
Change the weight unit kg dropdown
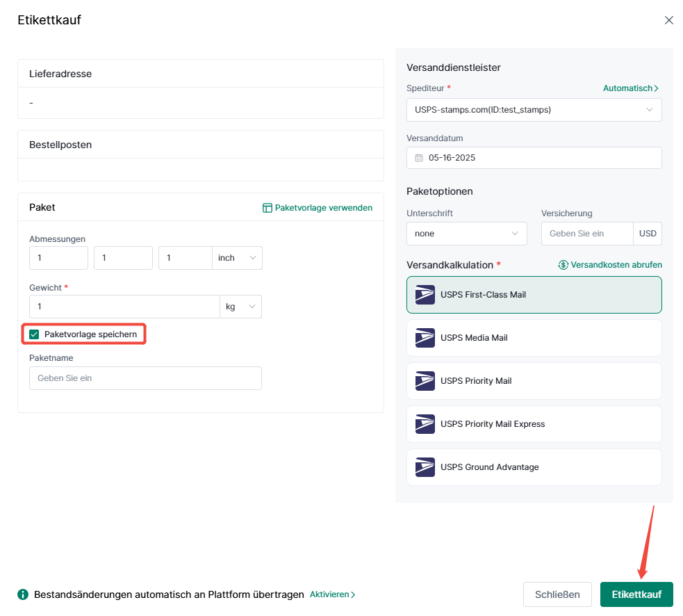click(240, 307)
